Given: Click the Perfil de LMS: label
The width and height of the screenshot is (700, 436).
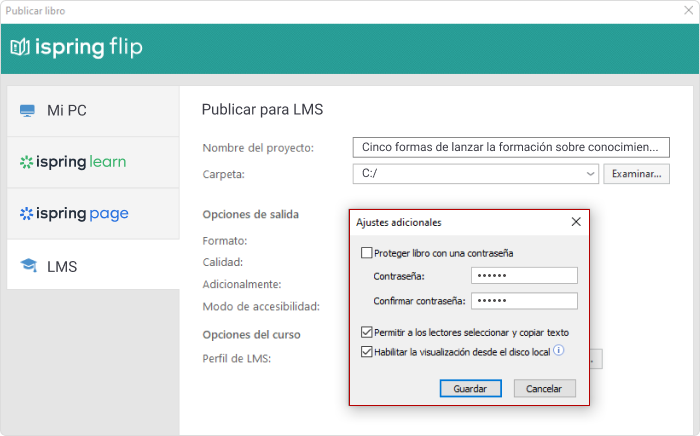Looking at the screenshot, I should click(237, 358).
